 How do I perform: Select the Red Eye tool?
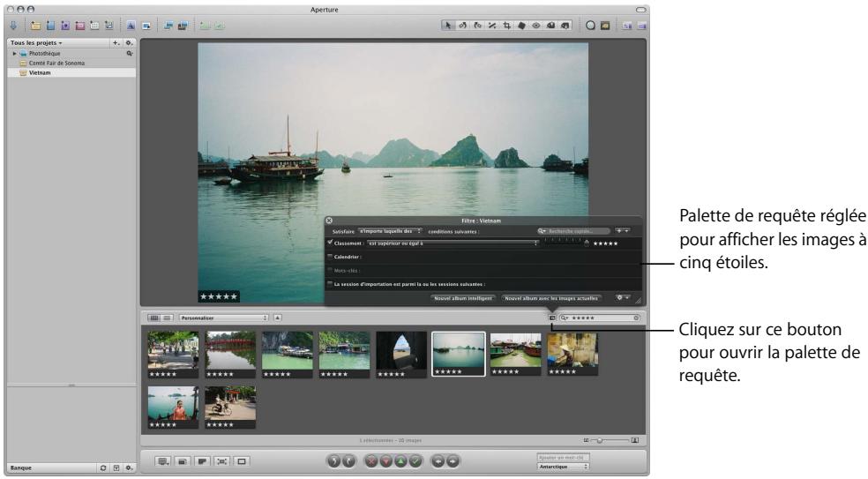(535, 26)
